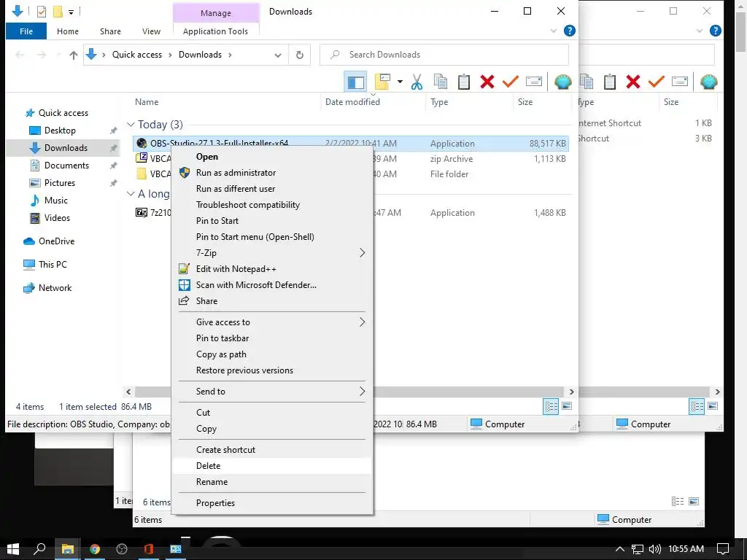Image resolution: width=747 pixels, height=560 pixels.
Task: Open the folder options toolbar icon
Action: click(382, 82)
